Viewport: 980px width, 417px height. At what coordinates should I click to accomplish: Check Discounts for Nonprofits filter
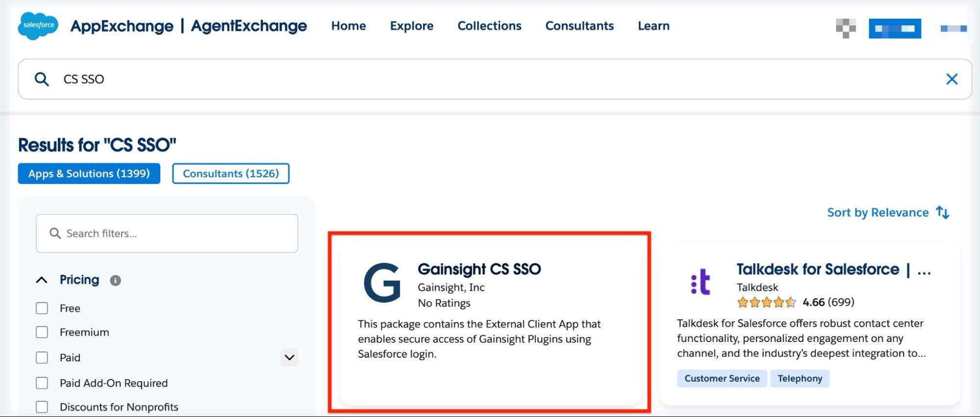click(x=42, y=407)
